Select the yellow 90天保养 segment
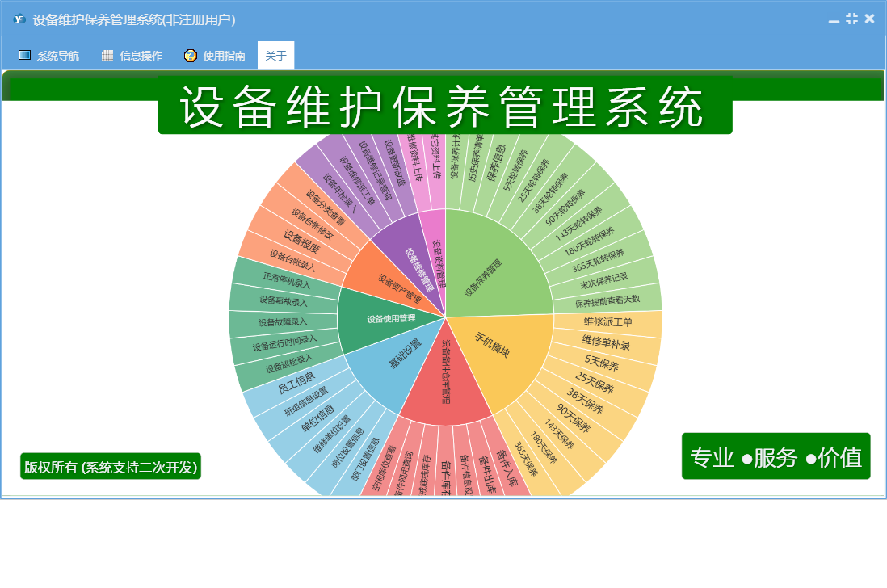The height and width of the screenshot is (588, 887). tap(573, 418)
